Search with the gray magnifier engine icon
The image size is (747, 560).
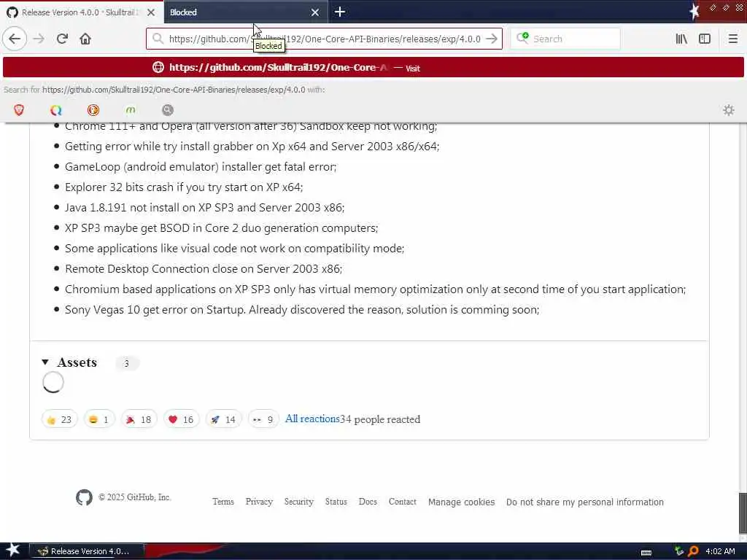pos(168,111)
